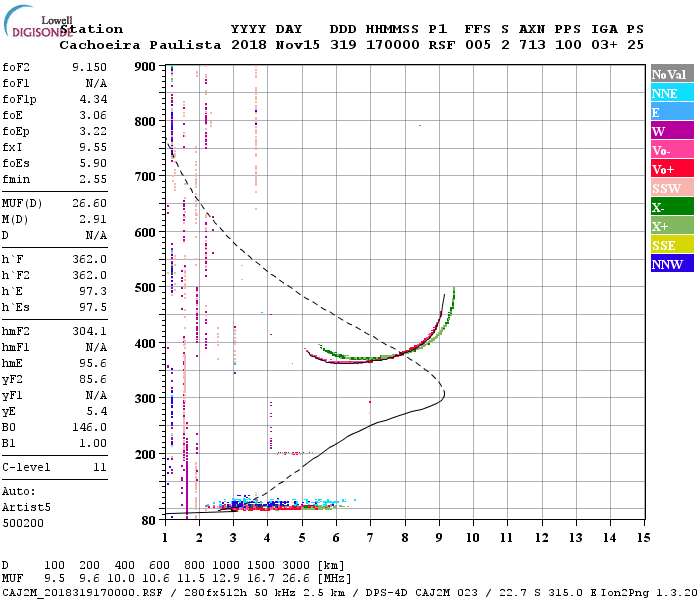Click the 80 km height axis label

[x=149, y=521]
